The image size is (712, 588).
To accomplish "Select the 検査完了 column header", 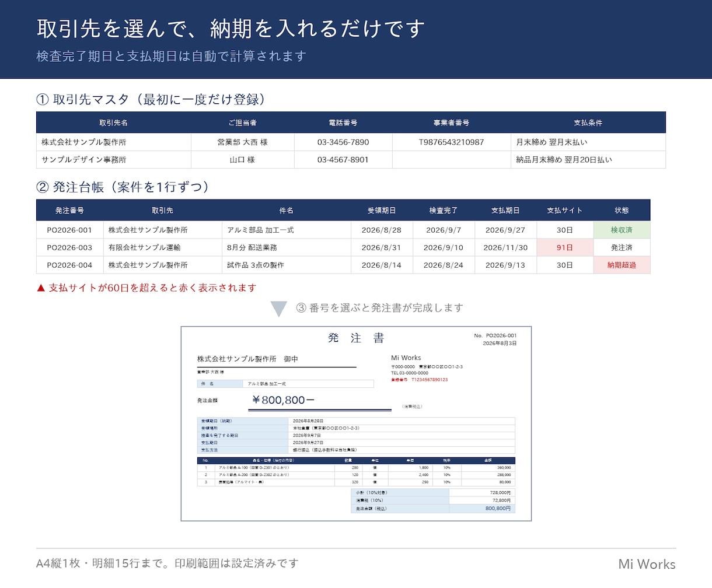I will pyautogui.click(x=444, y=210).
